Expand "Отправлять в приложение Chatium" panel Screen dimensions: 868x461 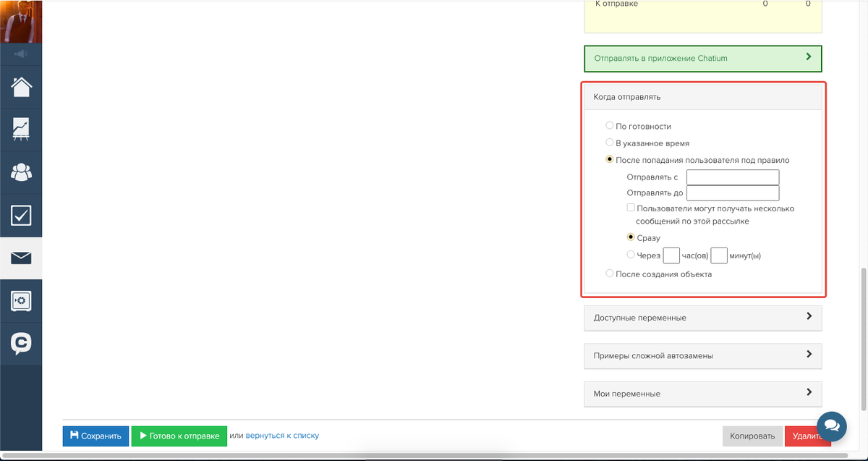(x=702, y=58)
